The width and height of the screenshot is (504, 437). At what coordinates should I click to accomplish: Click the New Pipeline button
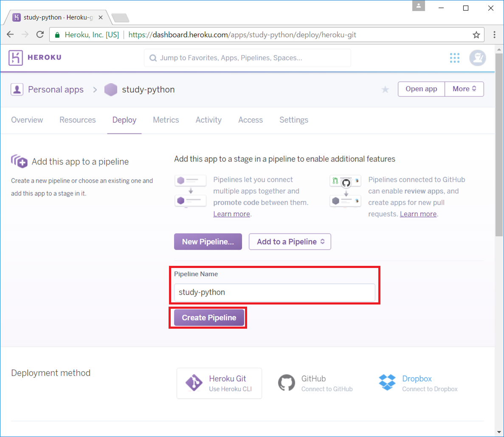pos(208,242)
